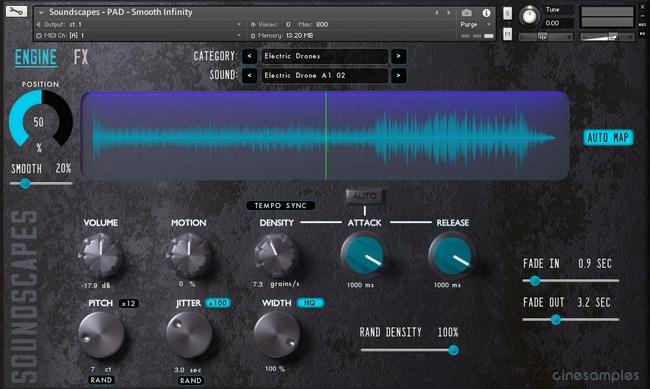Click the green playhead marker in the waveform

(x=326, y=136)
